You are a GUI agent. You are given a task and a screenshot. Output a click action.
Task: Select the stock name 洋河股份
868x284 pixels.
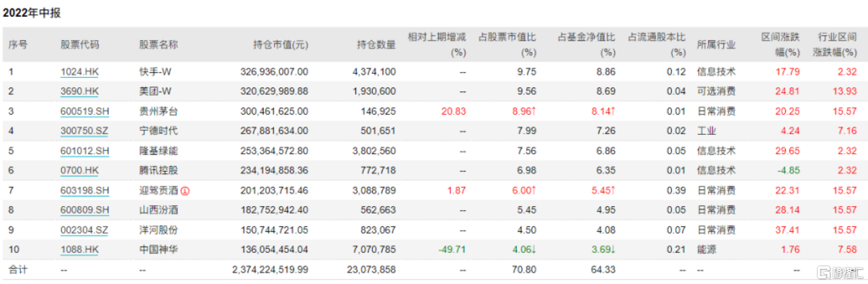(159, 230)
